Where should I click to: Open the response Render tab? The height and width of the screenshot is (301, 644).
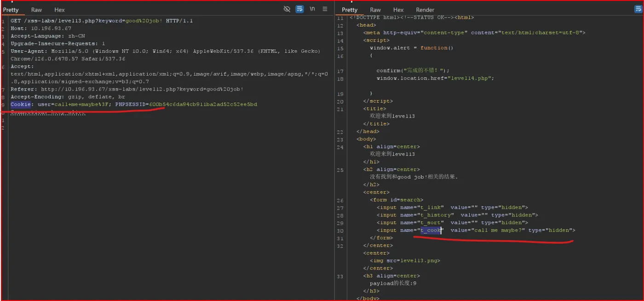(425, 10)
